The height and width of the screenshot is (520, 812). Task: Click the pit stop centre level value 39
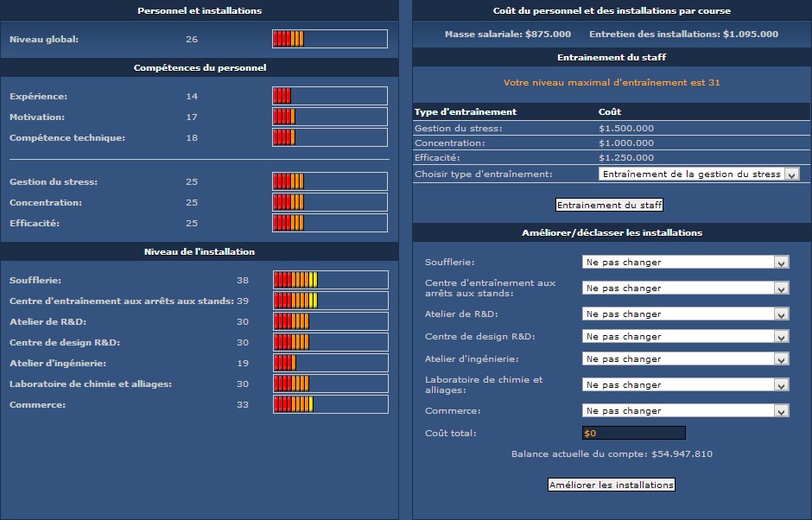click(x=243, y=301)
